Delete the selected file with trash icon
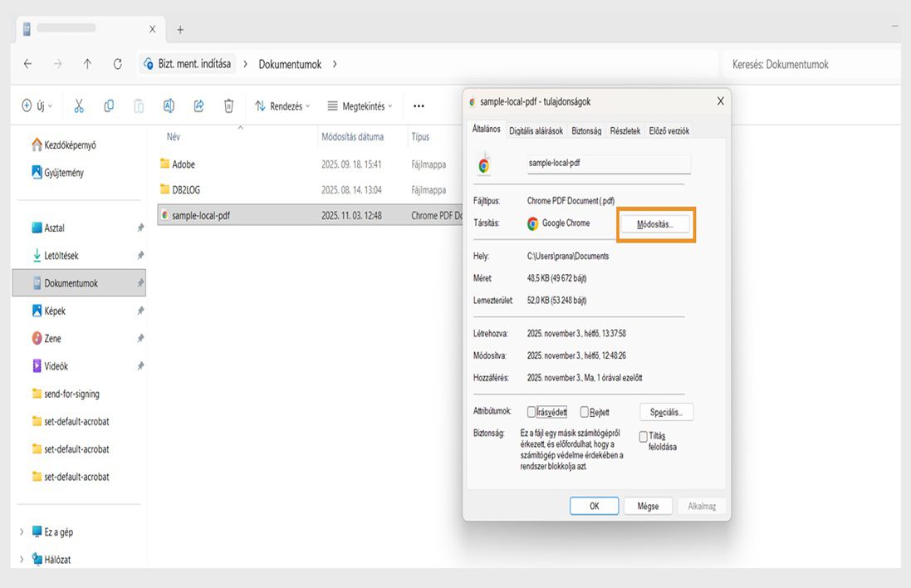Screen dimensions: 911x588 (x=229, y=105)
